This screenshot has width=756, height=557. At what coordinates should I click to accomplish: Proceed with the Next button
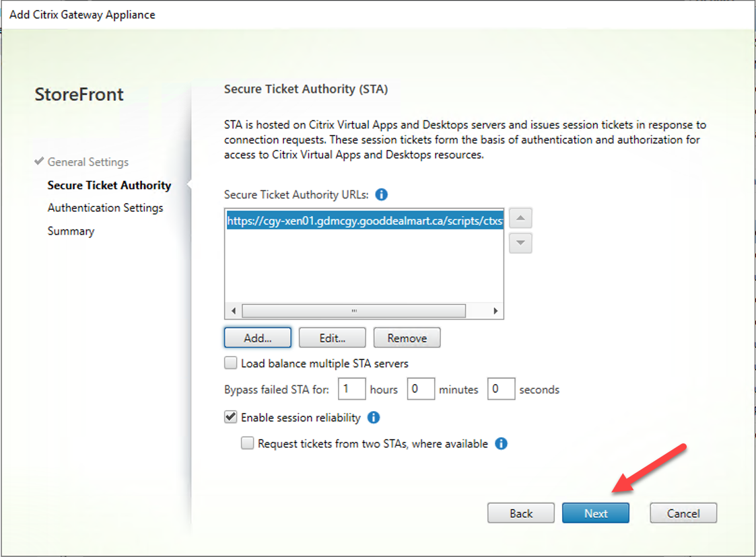point(596,513)
